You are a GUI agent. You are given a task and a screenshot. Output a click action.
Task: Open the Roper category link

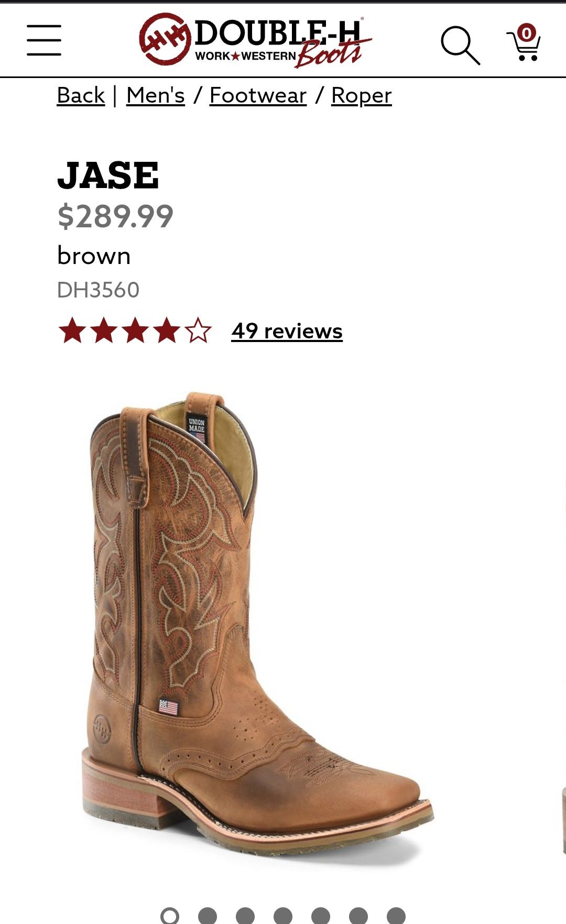pos(362,95)
